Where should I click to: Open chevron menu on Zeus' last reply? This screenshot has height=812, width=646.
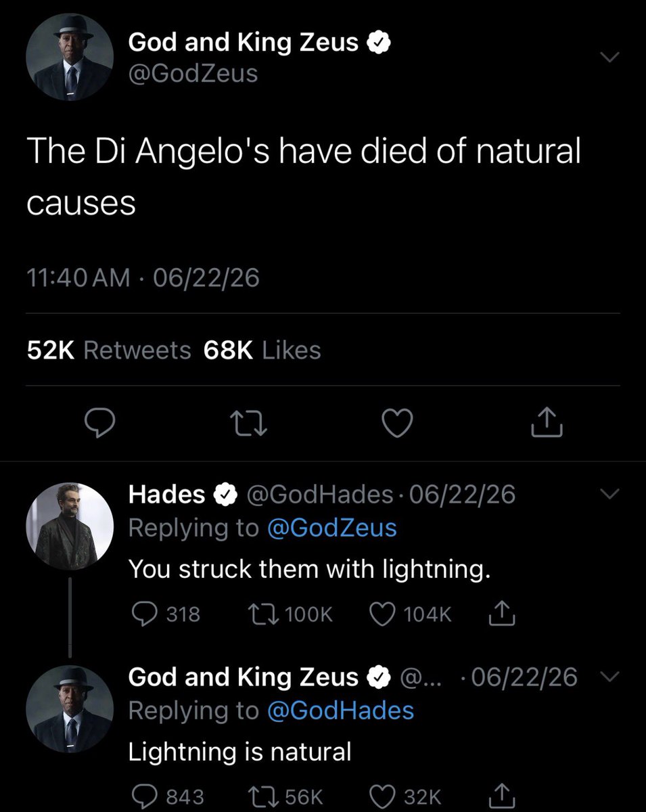609,677
